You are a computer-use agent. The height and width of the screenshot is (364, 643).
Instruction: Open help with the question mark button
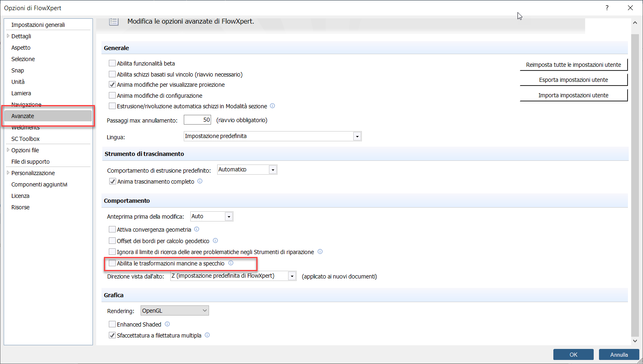[x=607, y=8]
